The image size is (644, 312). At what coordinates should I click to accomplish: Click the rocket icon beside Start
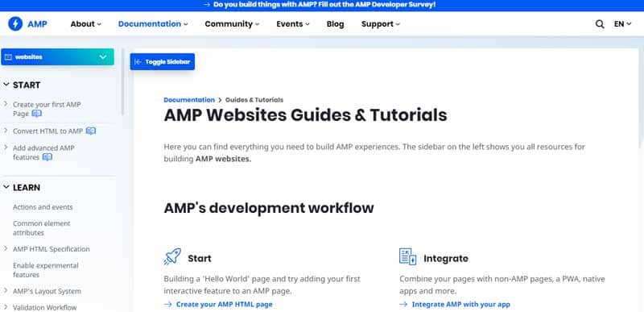tap(172, 256)
